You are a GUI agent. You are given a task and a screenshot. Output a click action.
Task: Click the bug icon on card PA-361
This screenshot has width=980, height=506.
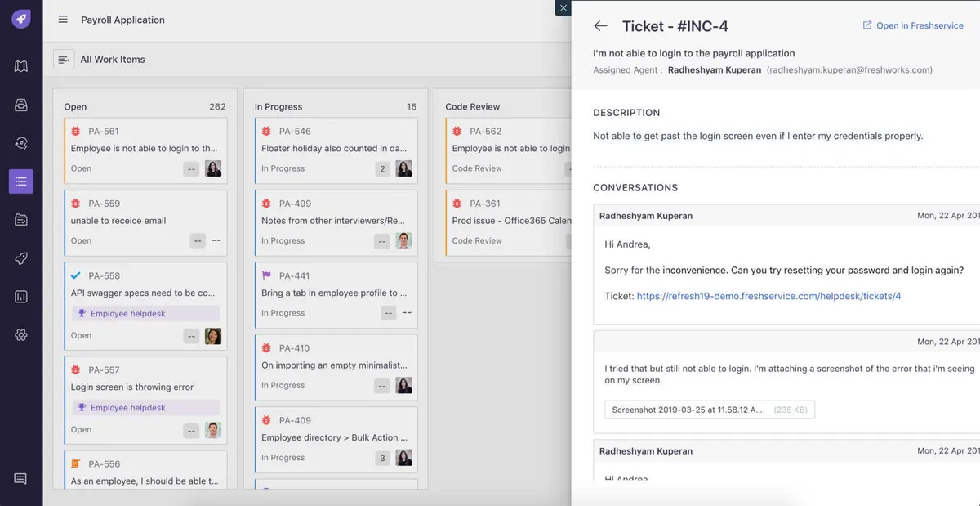click(x=457, y=204)
